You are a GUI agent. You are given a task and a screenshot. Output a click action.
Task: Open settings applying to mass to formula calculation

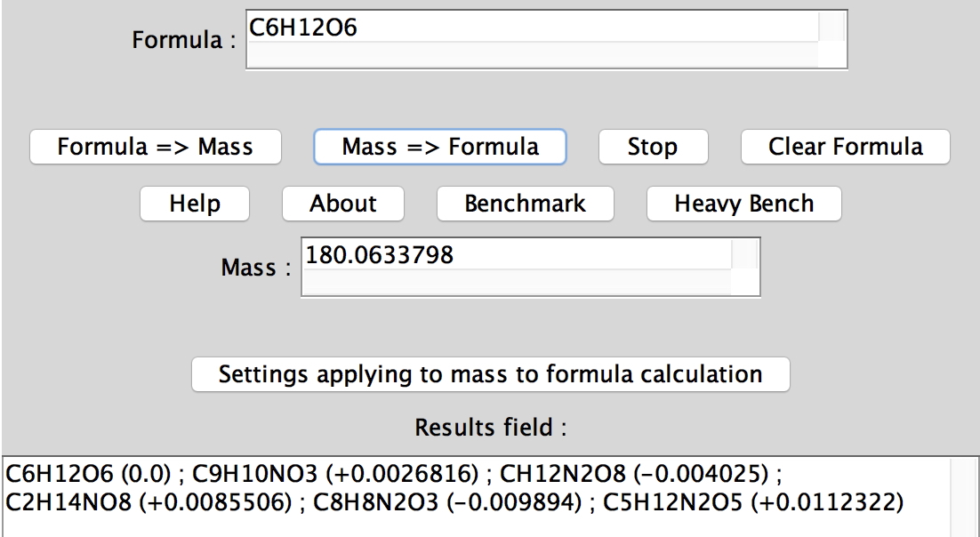coord(490,373)
